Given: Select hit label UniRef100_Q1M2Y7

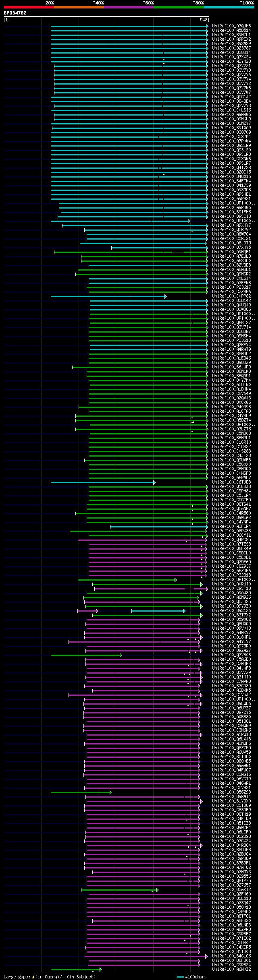Looking at the screenshot, I should coord(231,124).
